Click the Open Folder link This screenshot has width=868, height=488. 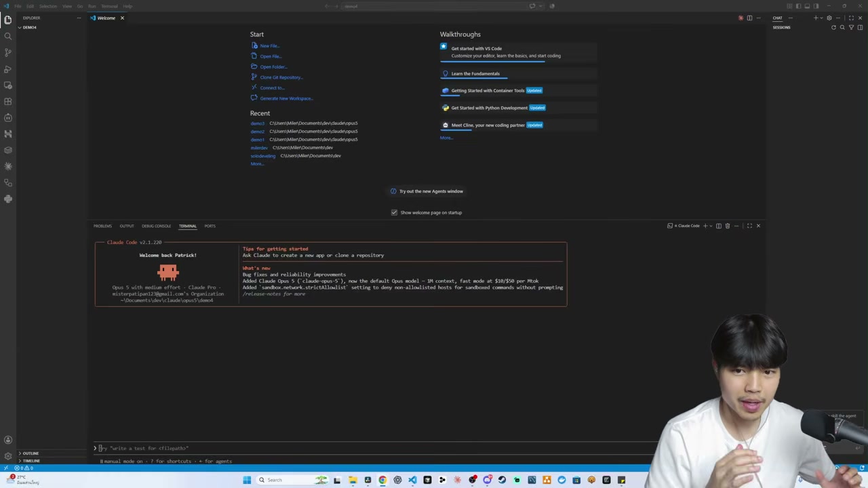coord(273,66)
